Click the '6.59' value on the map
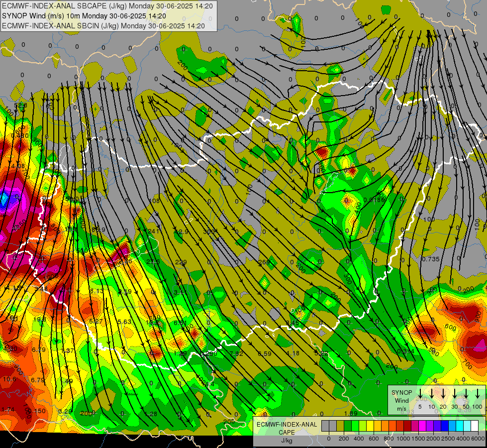This screenshot has width=487, height=448. click(x=265, y=353)
